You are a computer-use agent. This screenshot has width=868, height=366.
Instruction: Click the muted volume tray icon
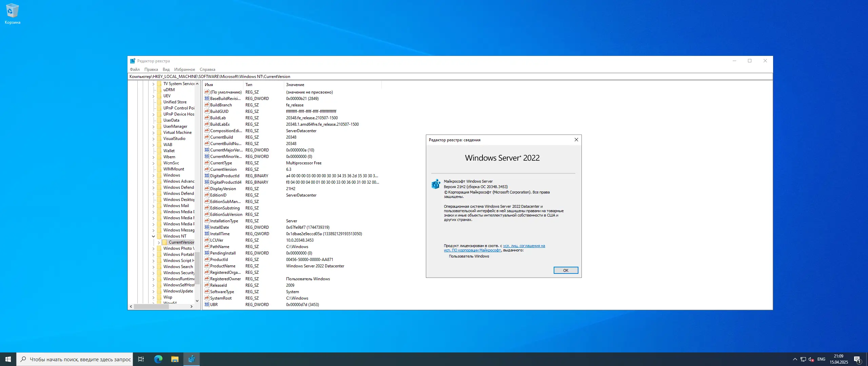click(x=811, y=359)
